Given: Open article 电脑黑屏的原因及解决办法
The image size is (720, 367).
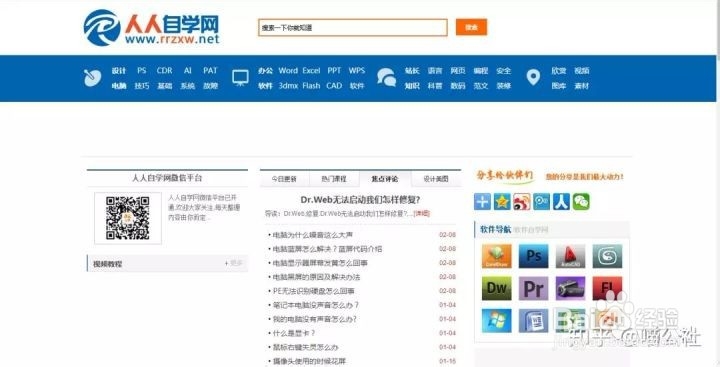Looking at the screenshot, I should click(x=316, y=277).
